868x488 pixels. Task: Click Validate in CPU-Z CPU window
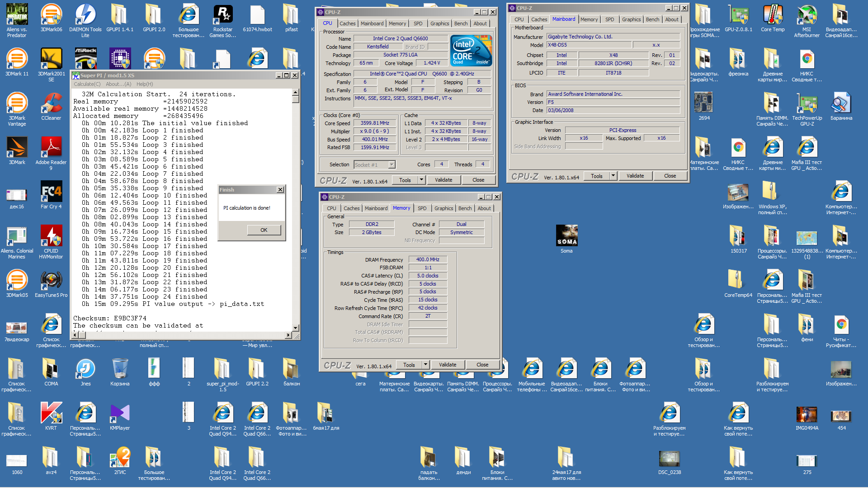tap(443, 180)
